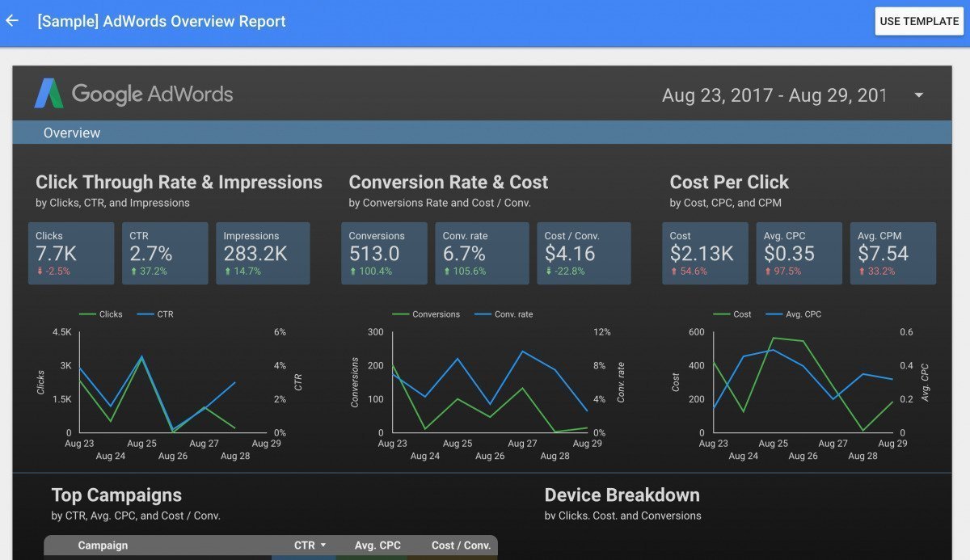This screenshot has height=560, width=970.
Task: Click the green Cost legend entry
Action: [x=732, y=314]
